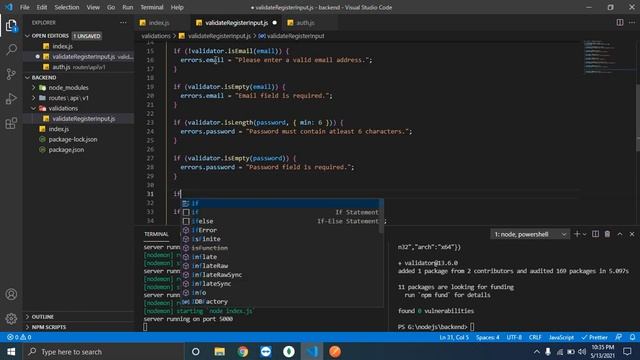The width and height of the screenshot is (640, 360).
Task: Open Windows action center notification icon
Action: coord(627,351)
